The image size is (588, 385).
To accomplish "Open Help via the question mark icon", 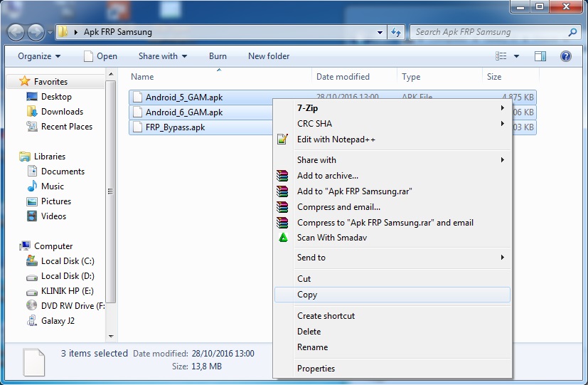I will click(x=565, y=56).
